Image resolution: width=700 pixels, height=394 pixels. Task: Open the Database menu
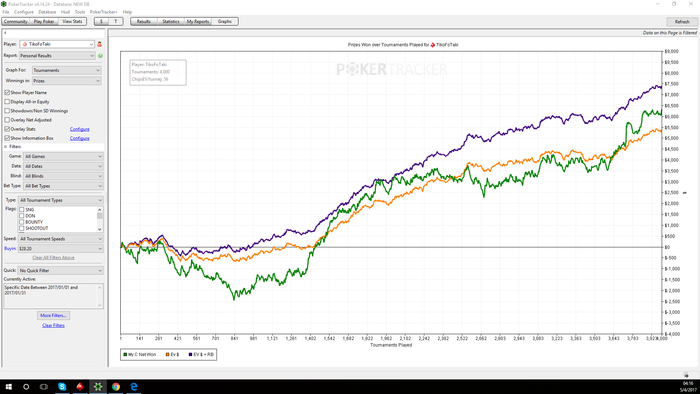(47, 12)
